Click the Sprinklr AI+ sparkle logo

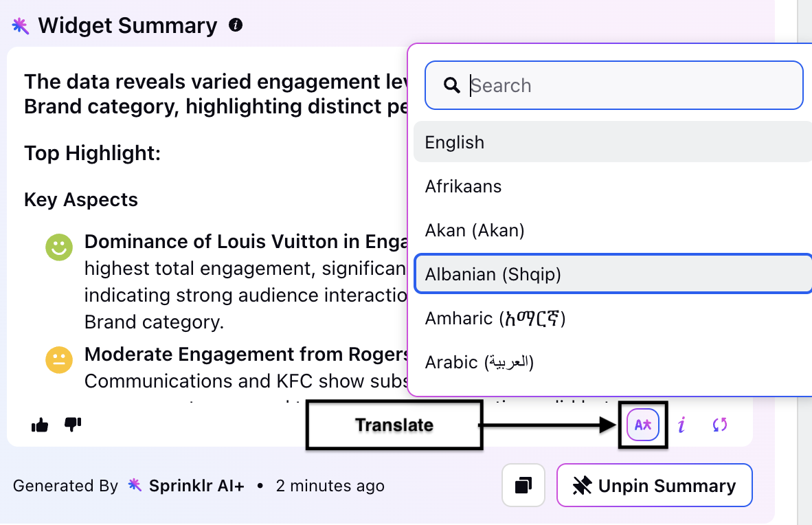(135, 485)
